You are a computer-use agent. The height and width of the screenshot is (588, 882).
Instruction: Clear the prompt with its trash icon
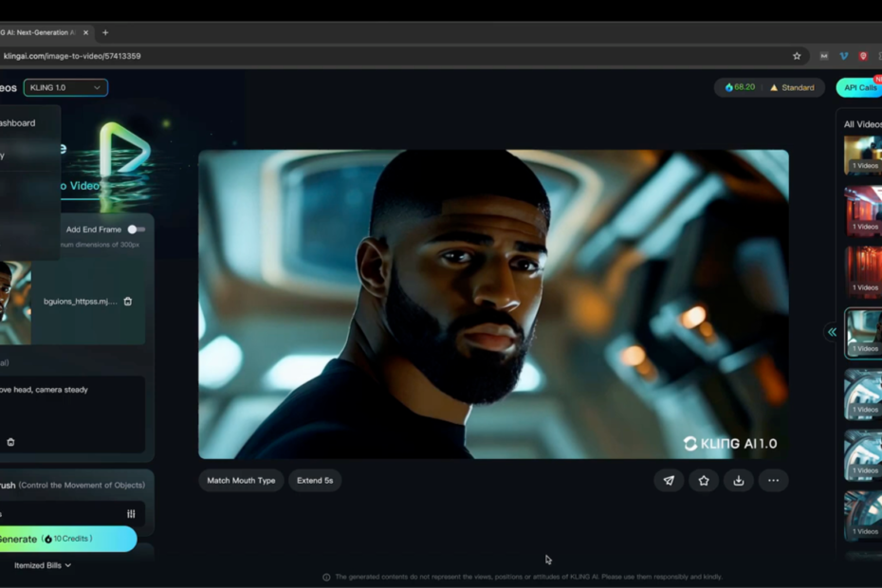point(10,442)
